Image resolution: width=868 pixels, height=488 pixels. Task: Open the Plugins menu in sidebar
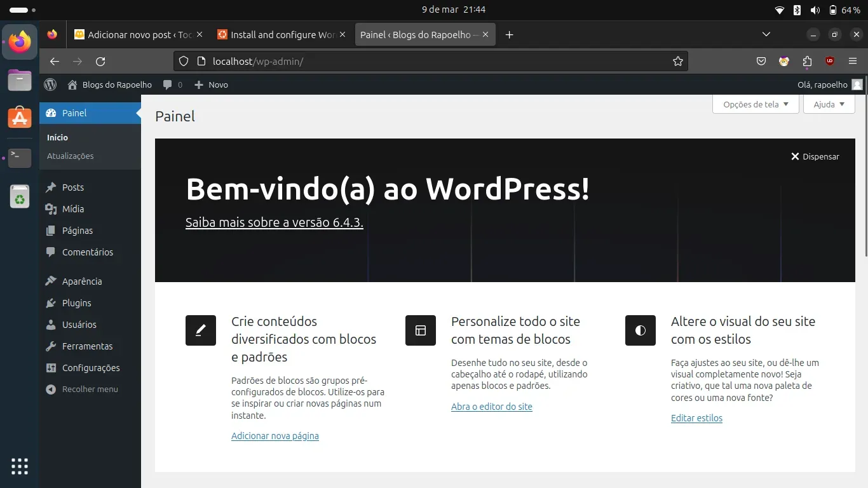coord(76,303)
